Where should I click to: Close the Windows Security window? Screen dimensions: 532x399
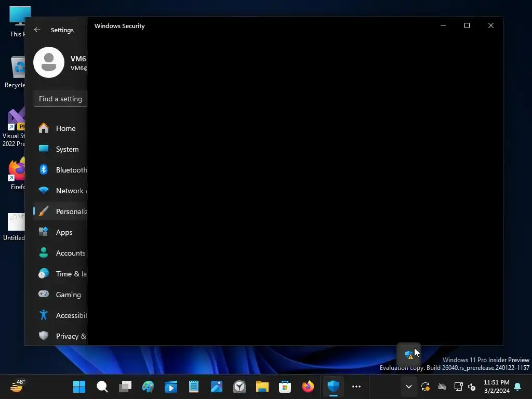(491, 25)
